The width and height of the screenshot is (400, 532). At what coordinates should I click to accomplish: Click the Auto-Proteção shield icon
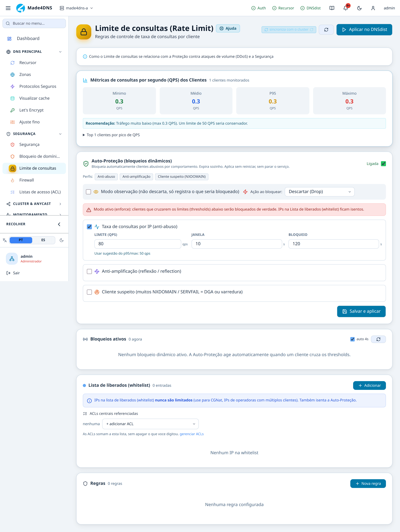coord(86,164)
